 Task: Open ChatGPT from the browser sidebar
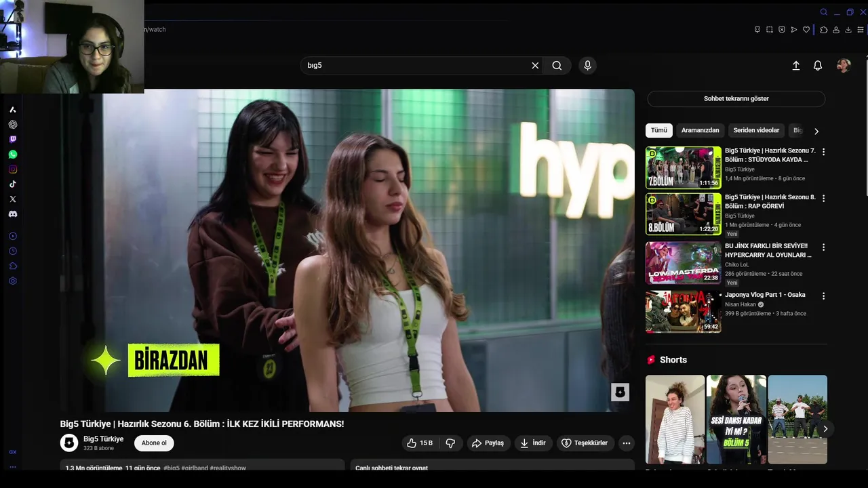coord(12,125)
